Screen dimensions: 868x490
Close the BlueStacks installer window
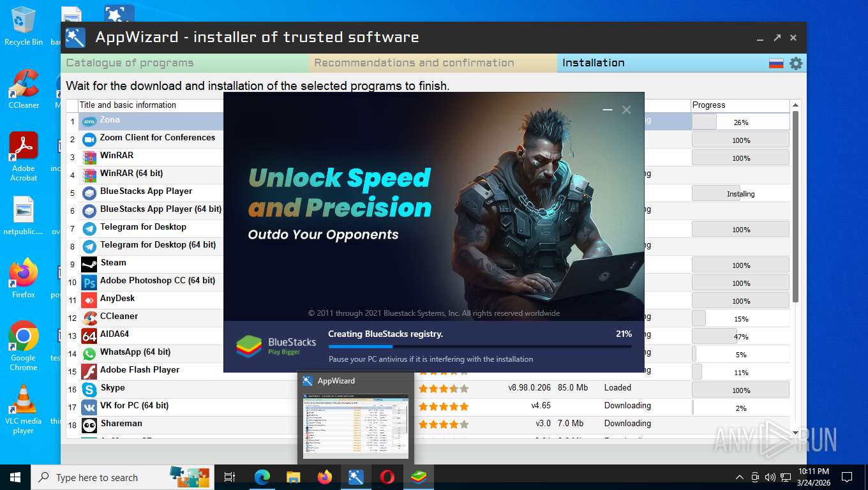pos(627,110)
